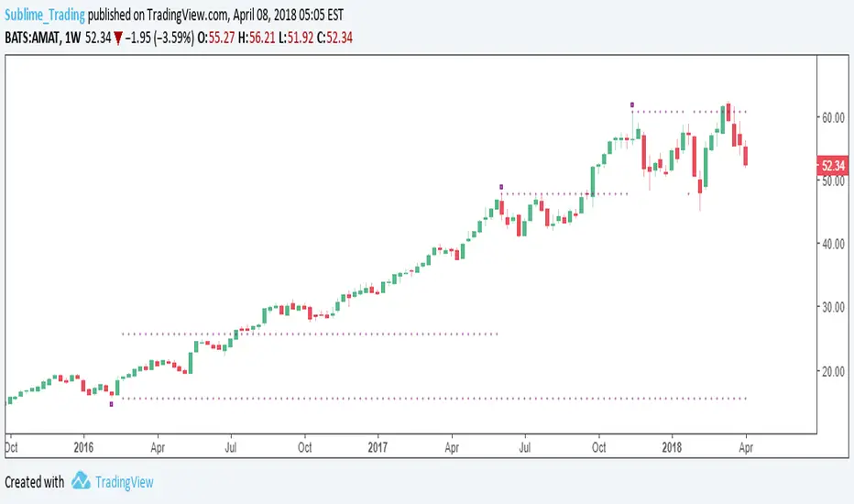The width and height of the screenshot is (854, 504).
Task: Select purple square marker below early 2016 low
Action: 112,404
